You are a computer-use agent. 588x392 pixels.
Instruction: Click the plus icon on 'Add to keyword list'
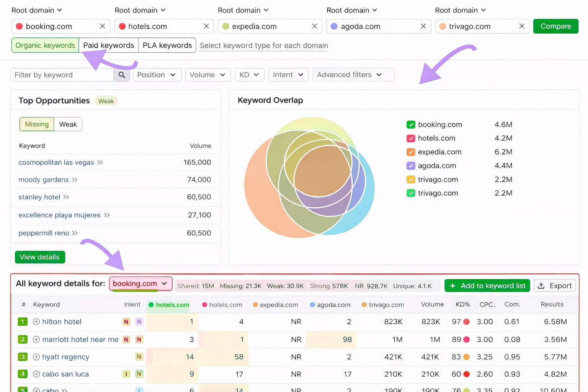click(453, 286)
